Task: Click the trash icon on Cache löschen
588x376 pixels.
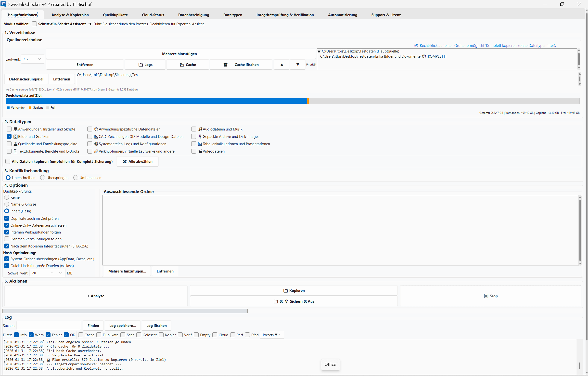Action: (x=225, y=65)
